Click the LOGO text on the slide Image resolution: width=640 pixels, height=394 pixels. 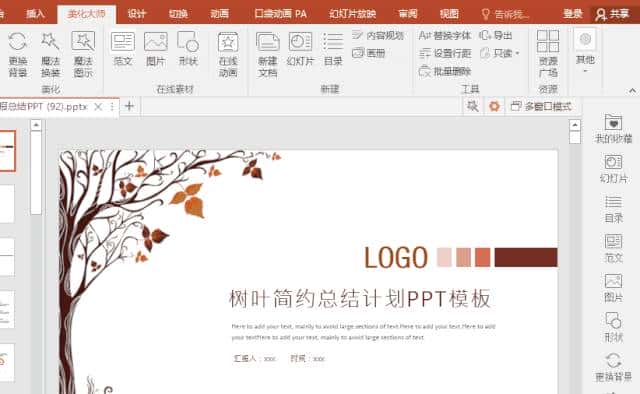point(396,258)
